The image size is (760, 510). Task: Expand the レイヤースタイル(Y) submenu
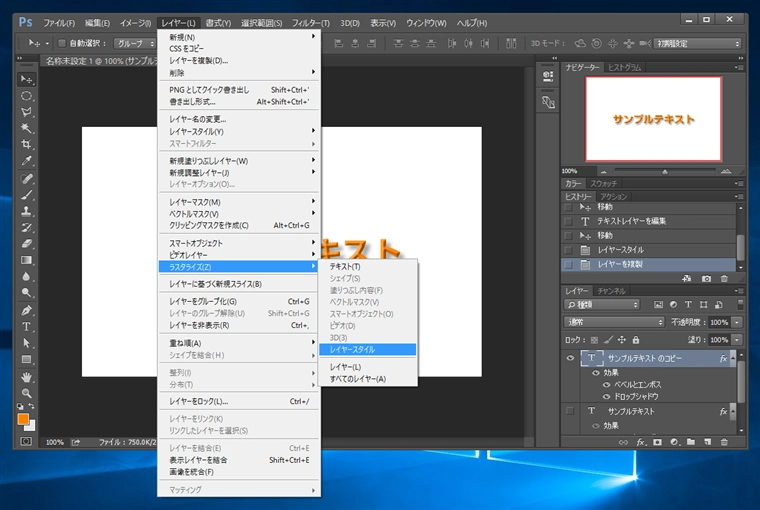239,131
